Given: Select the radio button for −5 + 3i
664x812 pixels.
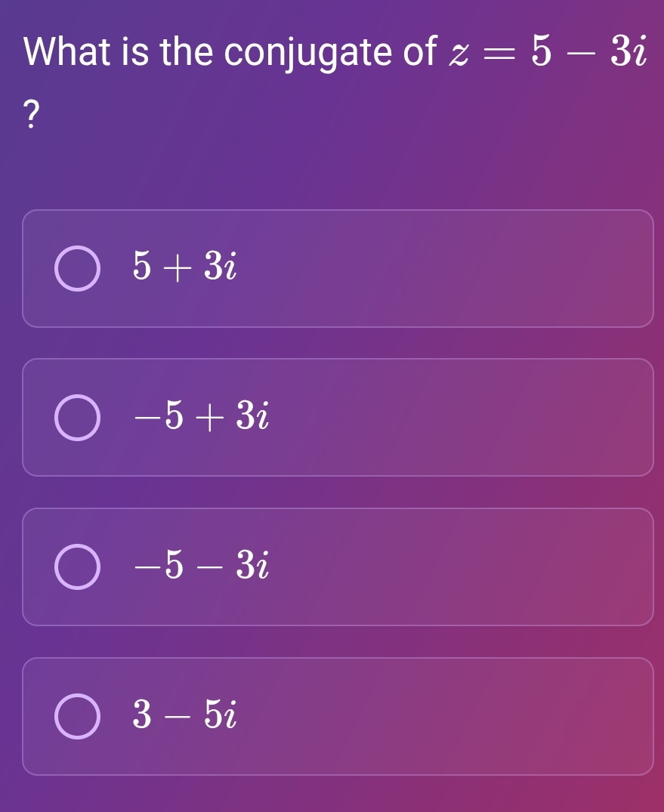Looking at the screenshot, I should 78,417.
